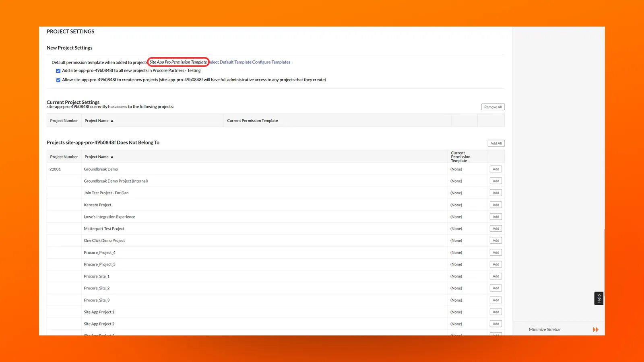Uncheck adding site-app-pro-49b0848f to all new Procore Partners projects
Screen dimensions: 644x362
tap(58, 70)
